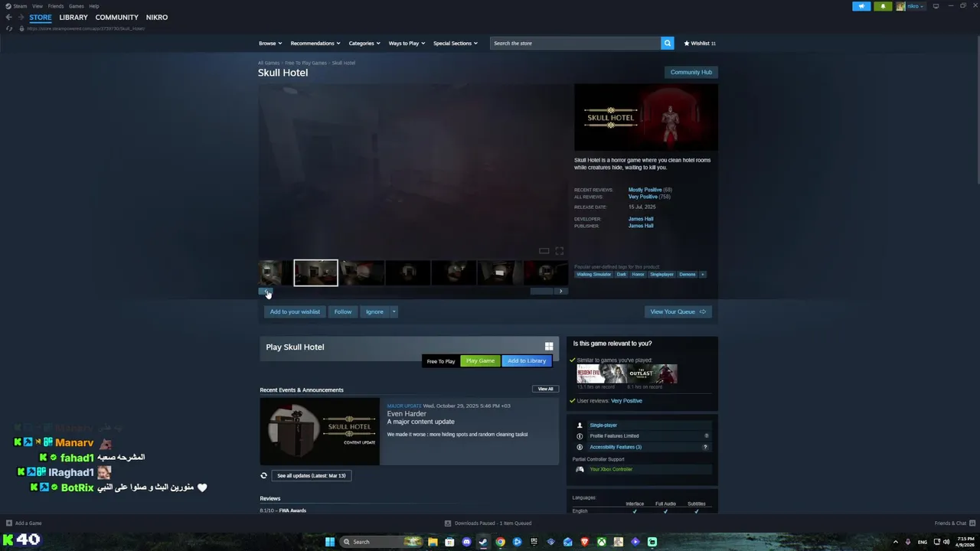980x551 pixels.
Task: Switch to the LIBRARY tab
Action: tap(73, 17)
